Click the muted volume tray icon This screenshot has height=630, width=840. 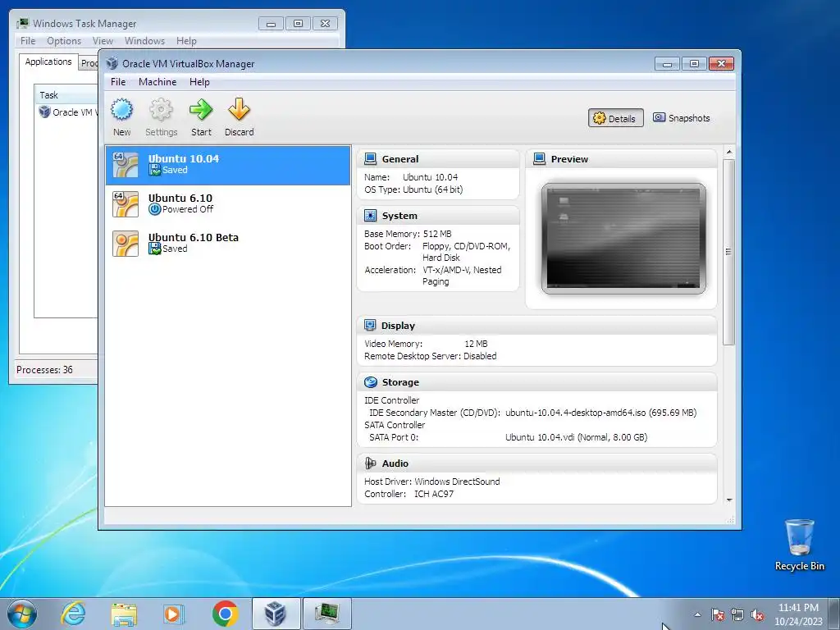(x=757, y=614)
